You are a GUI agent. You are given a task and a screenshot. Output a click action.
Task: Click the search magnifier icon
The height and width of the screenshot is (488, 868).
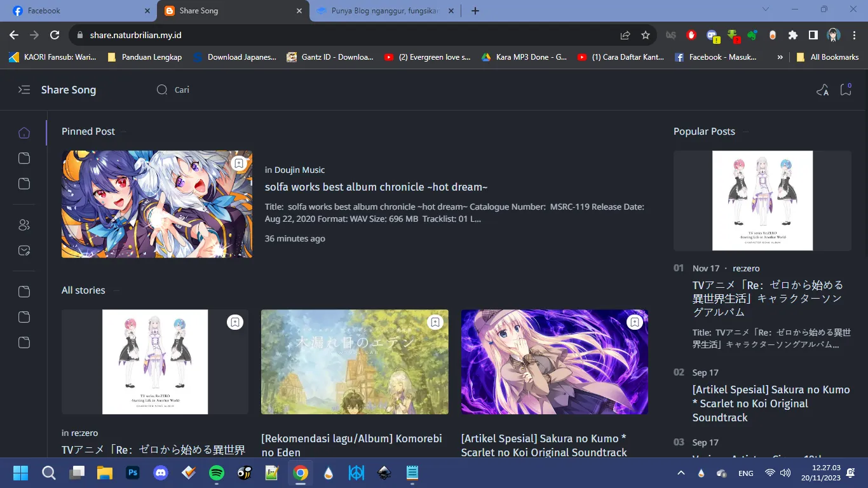pos(162,90)
